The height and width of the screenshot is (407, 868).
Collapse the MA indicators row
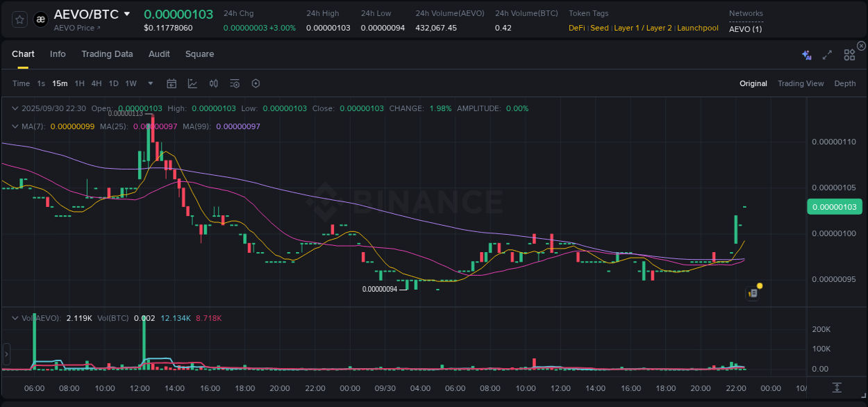[x=15, y=126]
